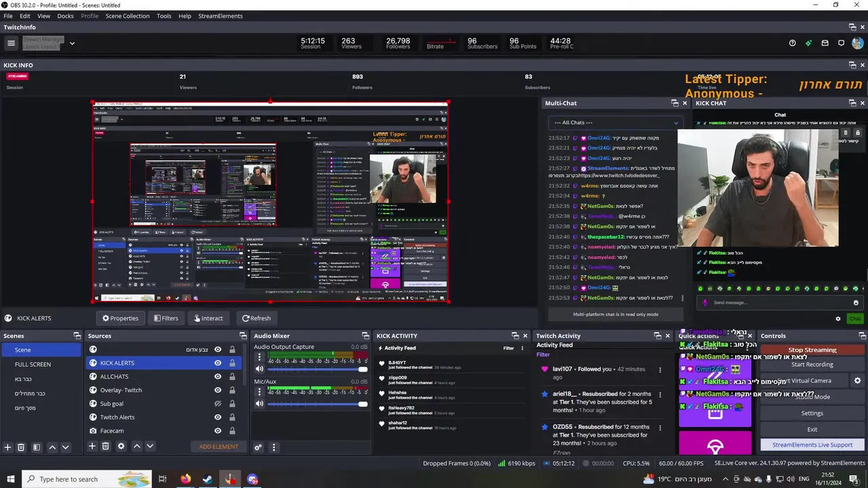Screen dimensions: 868x488
Task: Hide the Facecam source
Action: [x=218, y=430]
